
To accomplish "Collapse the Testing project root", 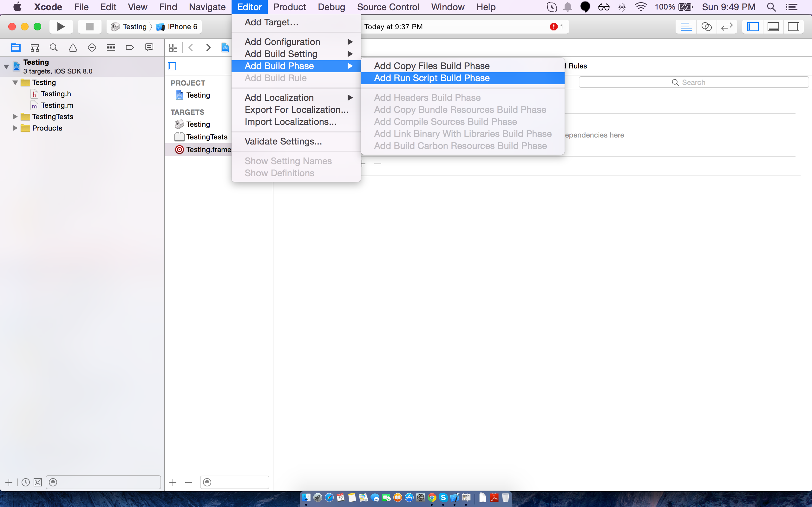I will 6,67.
